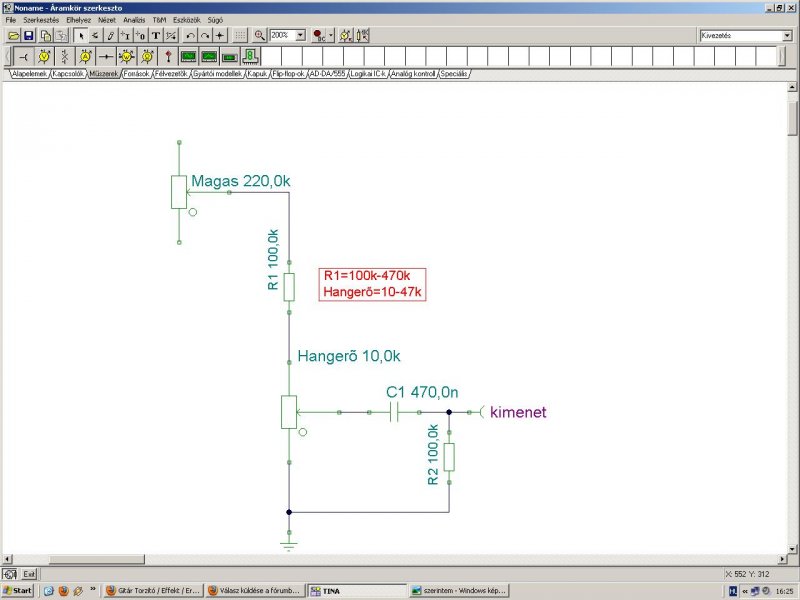Viewport: 800px width, 600px height.
Task: Switch to Válasz küldése a fórumb taskbar window
Action: [256, 590]
